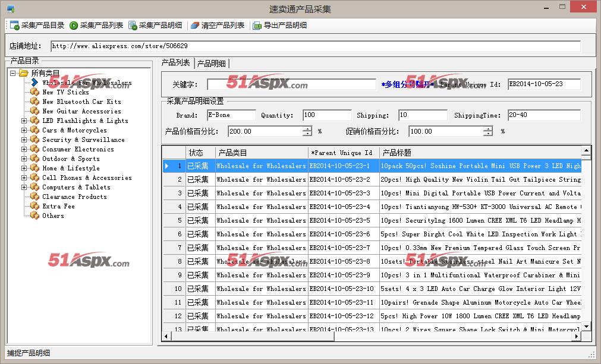Expand the Cars & Motorcycles node

pos(24,130)
